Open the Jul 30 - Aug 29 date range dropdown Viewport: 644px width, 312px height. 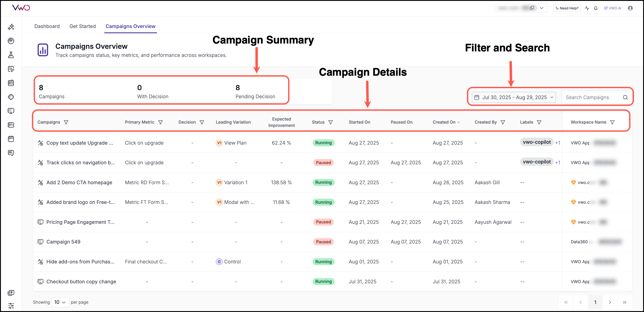pos(514,97)
